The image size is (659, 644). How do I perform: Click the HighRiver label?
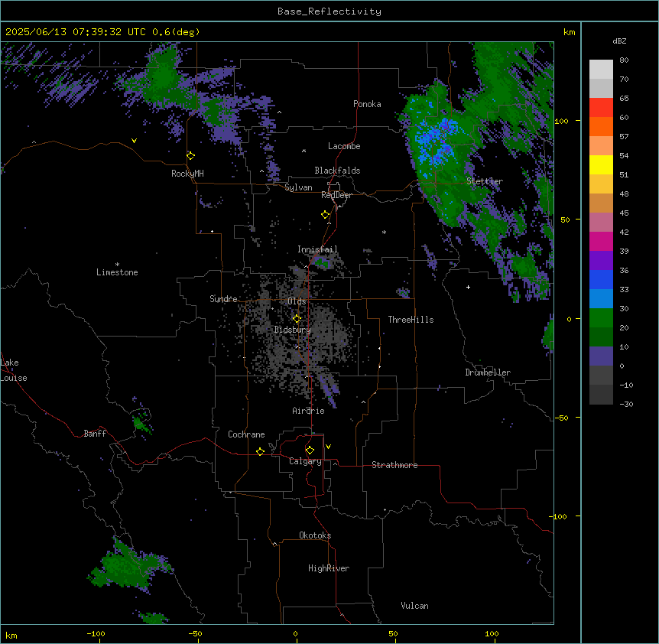(x=329, y=568)
